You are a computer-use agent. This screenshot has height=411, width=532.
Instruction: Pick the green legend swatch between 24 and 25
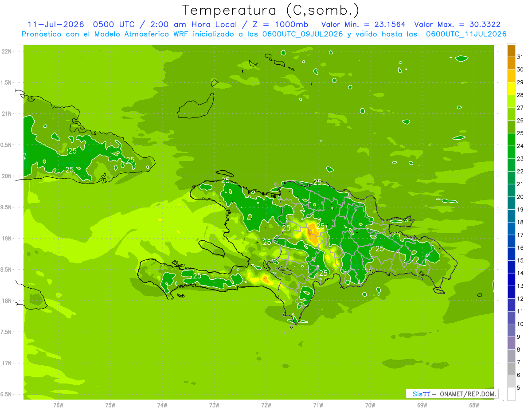tap(511, 140)
